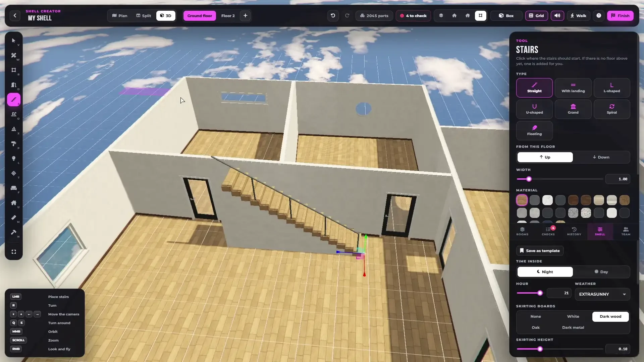This screenshot has width=644, height=362.
Task: Click the stairs Width value field
Action: (x=618, y=179)
